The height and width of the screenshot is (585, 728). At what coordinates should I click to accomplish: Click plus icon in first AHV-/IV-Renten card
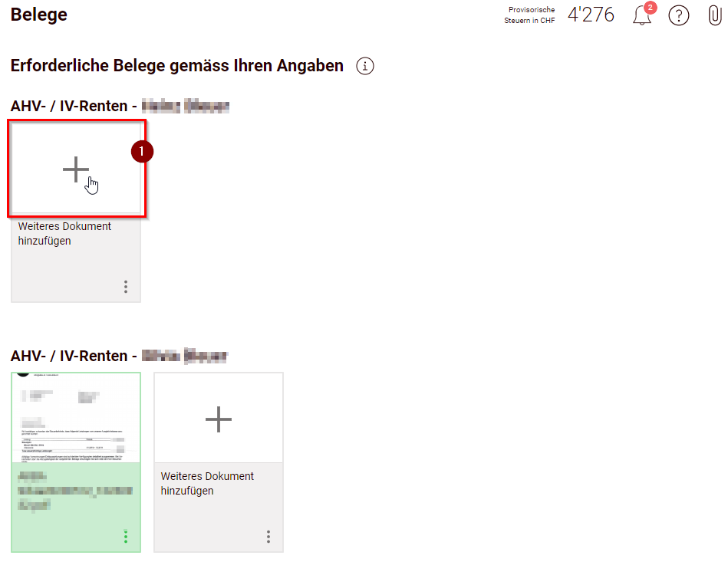coord(76,169)
